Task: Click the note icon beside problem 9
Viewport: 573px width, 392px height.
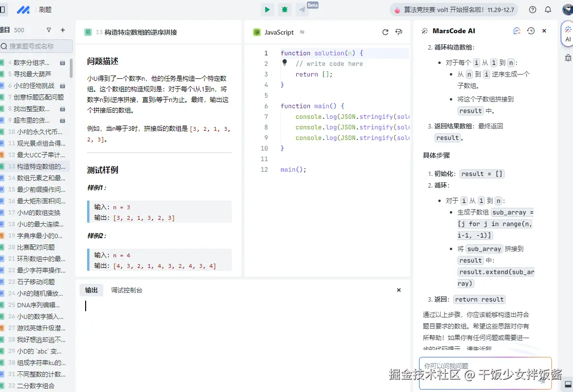Action: [x=63, y=121]
